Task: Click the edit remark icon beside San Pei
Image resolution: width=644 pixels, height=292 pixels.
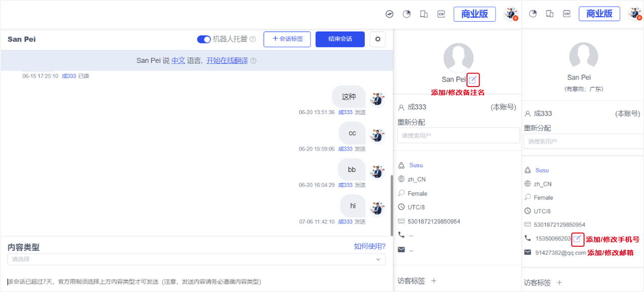Action: [x=473, y=80]
